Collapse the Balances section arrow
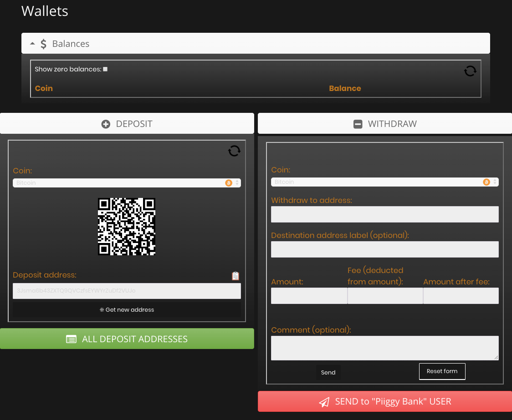Screen dimensions: 512x420 point(32,43)
